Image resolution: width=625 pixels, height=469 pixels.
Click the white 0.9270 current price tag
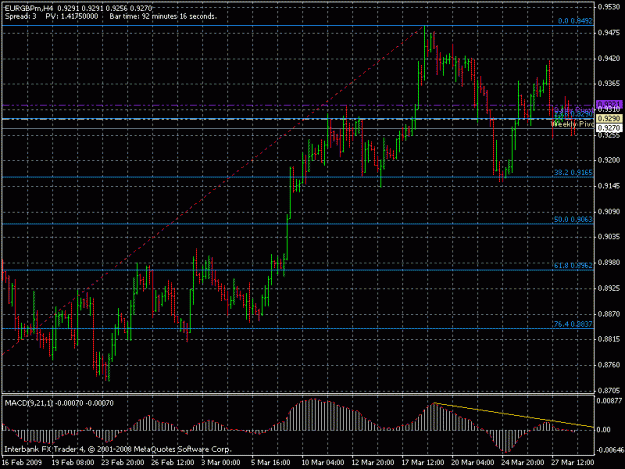pyautogui.click(x=609, y=128)
